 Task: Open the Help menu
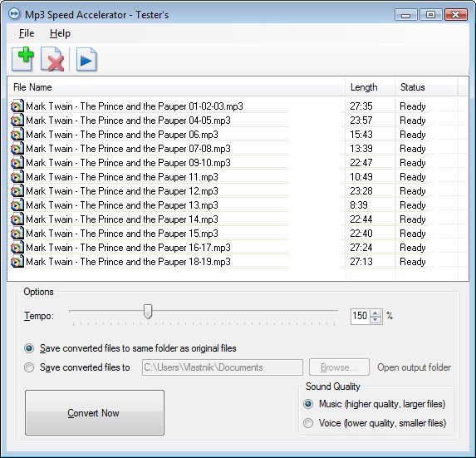coord(60,33)
